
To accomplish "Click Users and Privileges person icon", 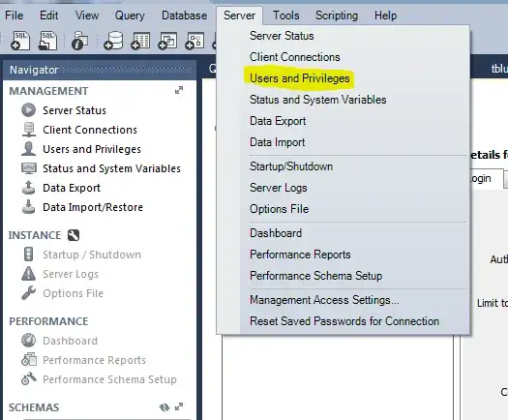I will pyautogui.click(x=28, y=149).
